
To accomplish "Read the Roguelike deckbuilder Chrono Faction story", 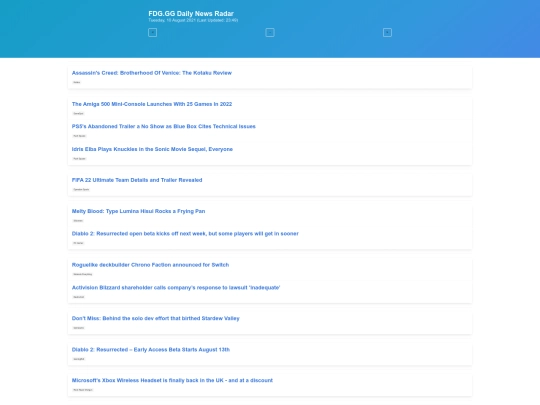I will tap(150, 265).
